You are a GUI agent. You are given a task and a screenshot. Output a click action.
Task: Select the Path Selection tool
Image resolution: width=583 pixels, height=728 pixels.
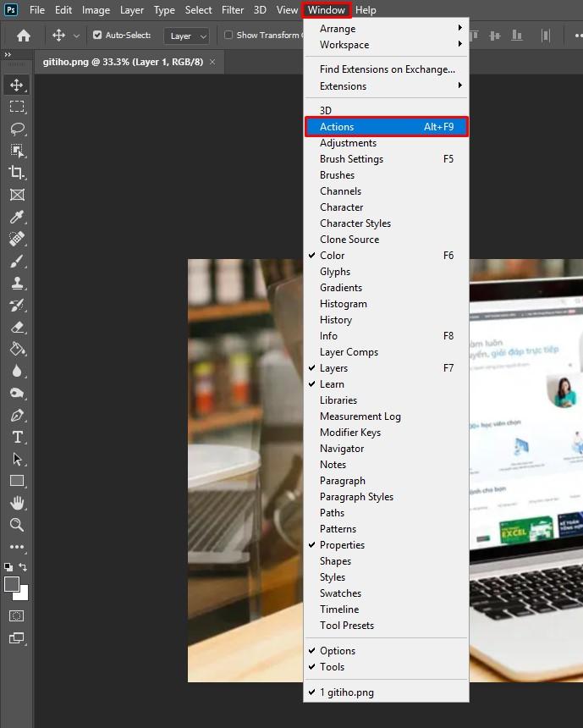17,459
